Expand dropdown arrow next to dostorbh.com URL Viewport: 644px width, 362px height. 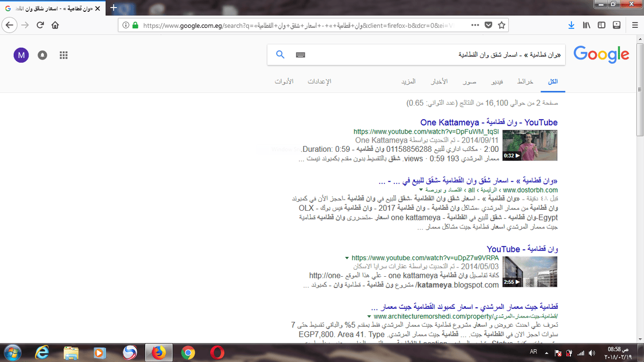[x=421, y=190]
